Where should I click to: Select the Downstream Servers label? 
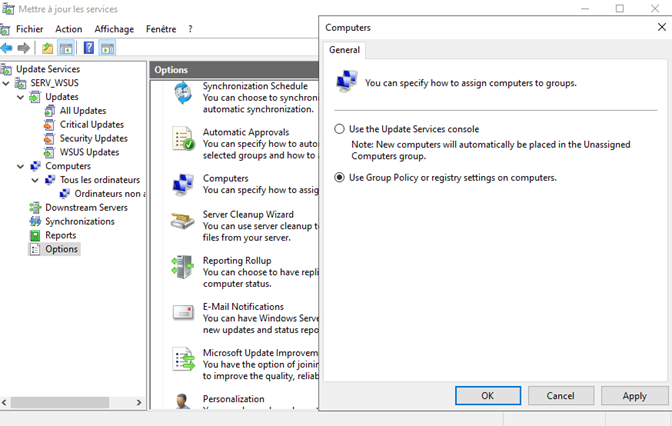tap(87, 207)
